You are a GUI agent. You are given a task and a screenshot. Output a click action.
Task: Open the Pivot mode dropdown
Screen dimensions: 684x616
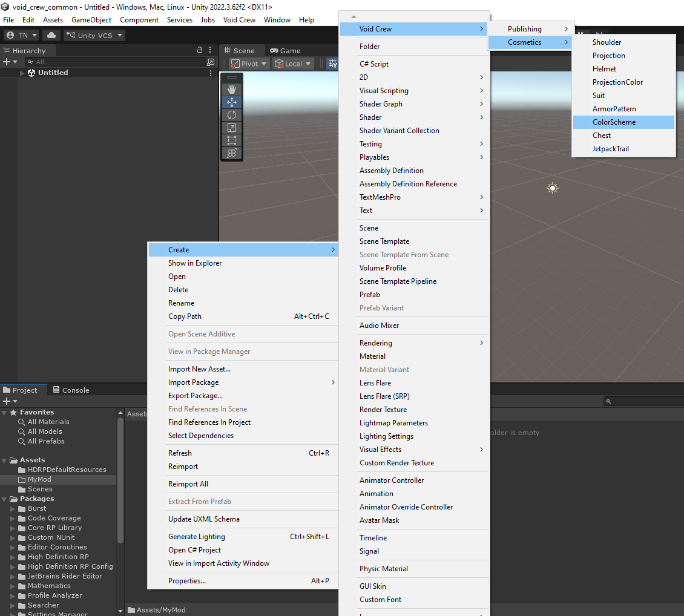coord(249,64)
